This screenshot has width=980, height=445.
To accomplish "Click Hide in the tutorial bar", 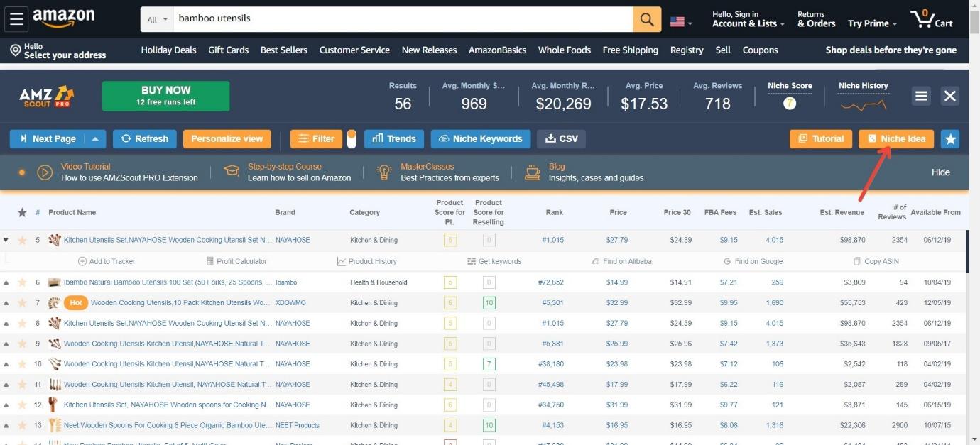I will click(940, 172).
